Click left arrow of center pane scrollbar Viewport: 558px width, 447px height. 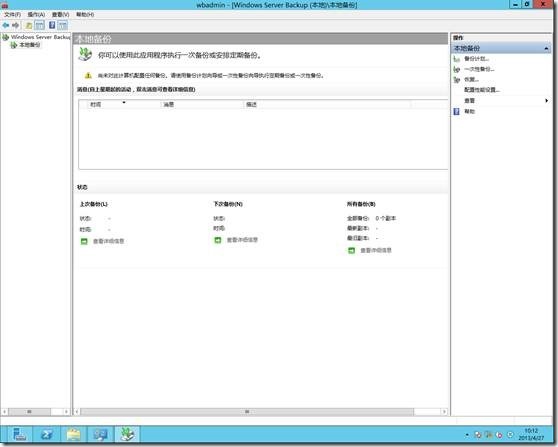[77, 412]
